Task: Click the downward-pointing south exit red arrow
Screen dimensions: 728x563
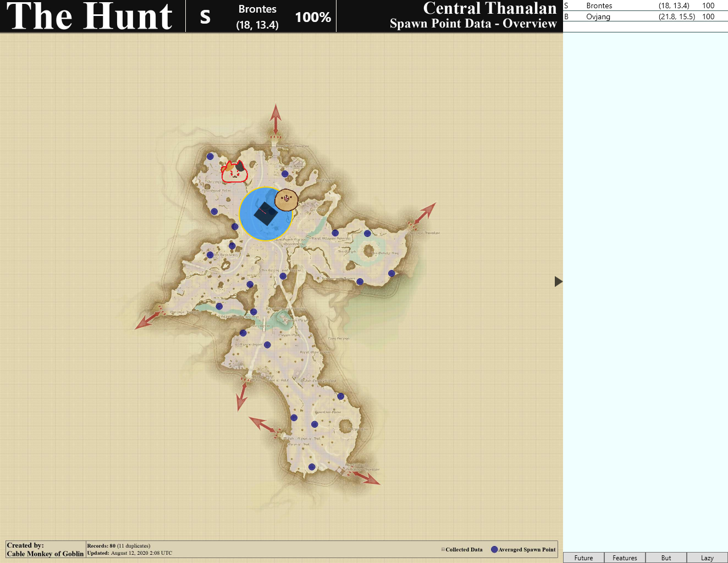Action: coord(242,396)
